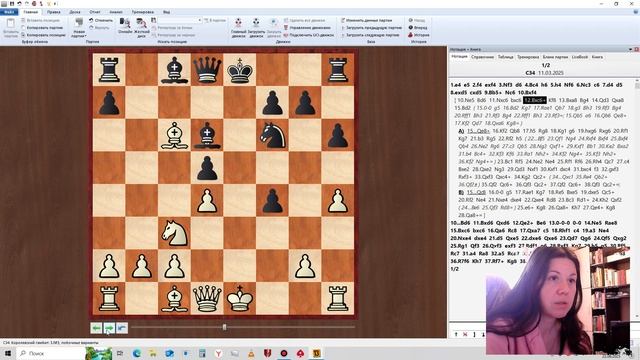Click the white knight on c3
The height and width of the screenshot is (360, 640).
click(x=174, y=233)
